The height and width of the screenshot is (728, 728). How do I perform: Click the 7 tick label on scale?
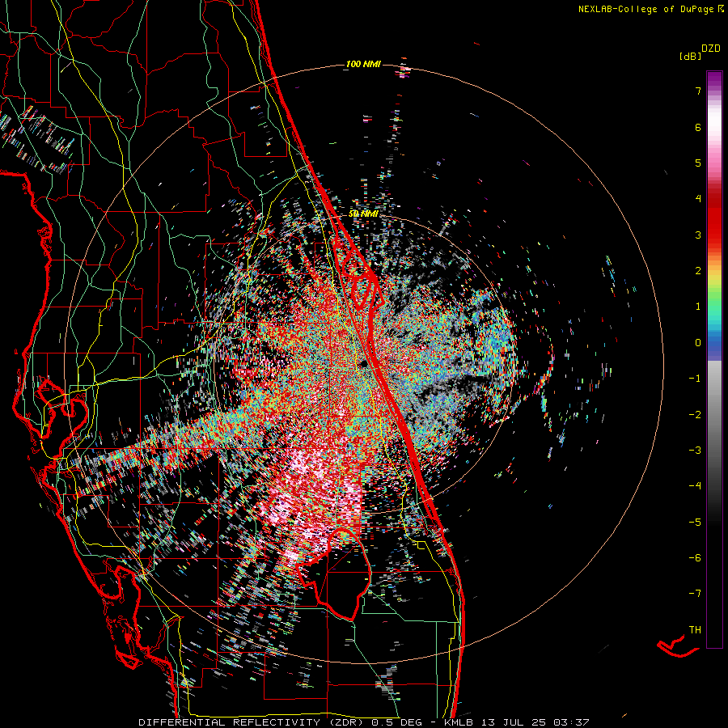coord(698,91)
